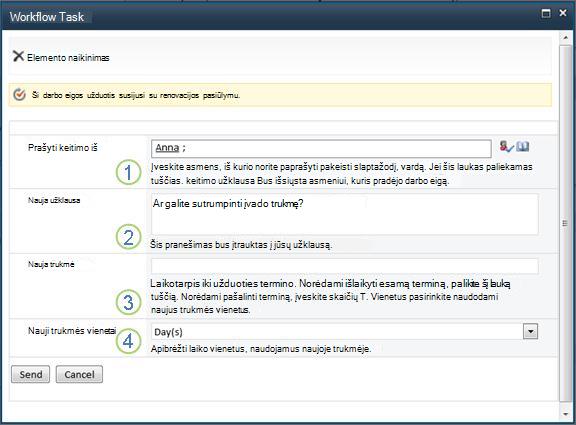This screenshot has width=576, height=425.
Task: Click the numbered circle 2 callout
Action: 128,237
